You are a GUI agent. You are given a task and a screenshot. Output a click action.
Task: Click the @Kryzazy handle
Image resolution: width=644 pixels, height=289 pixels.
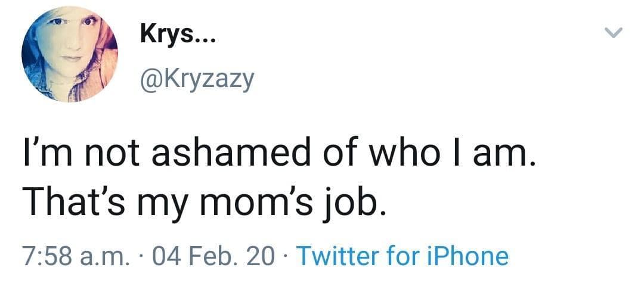point(197,79)
